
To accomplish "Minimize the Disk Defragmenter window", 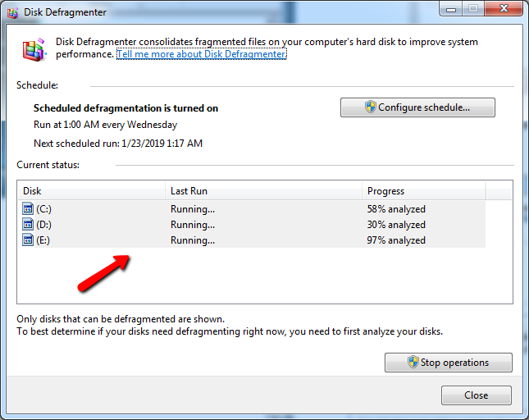I will tap(449, 9).
